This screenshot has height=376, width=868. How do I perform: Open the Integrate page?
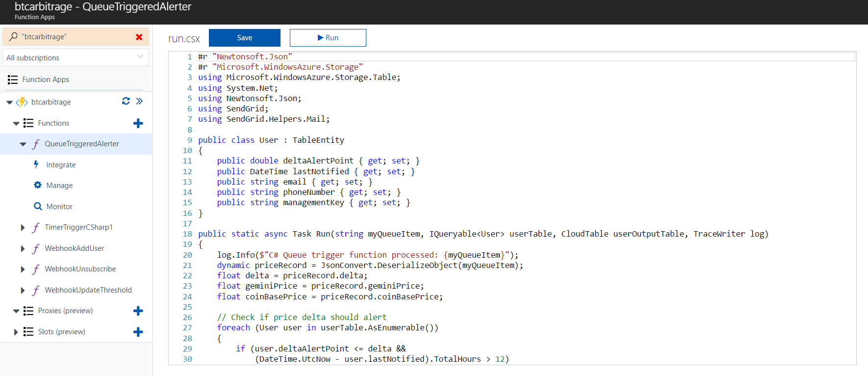[61, 165]
